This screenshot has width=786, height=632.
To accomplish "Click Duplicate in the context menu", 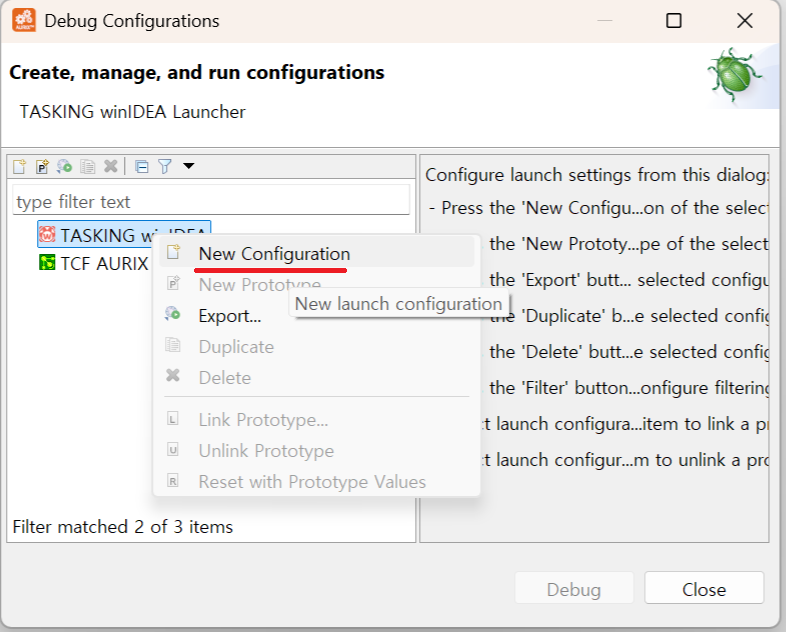I will [236, 347].
